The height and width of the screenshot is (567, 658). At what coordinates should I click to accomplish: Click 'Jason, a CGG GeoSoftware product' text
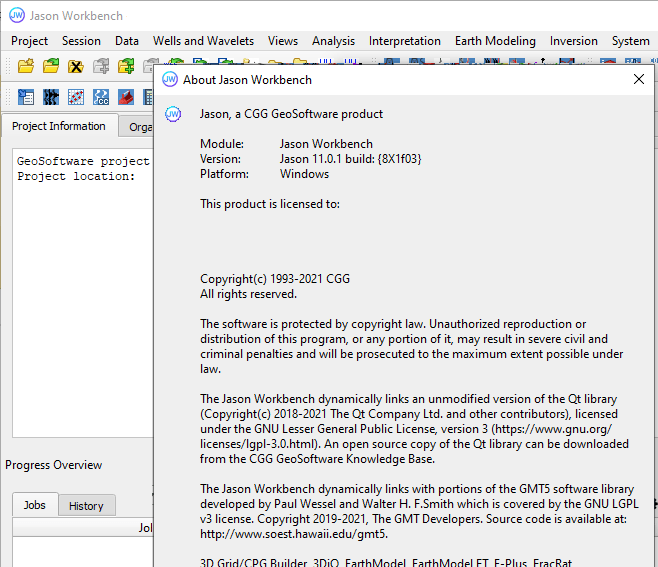(x=291, y=114)
